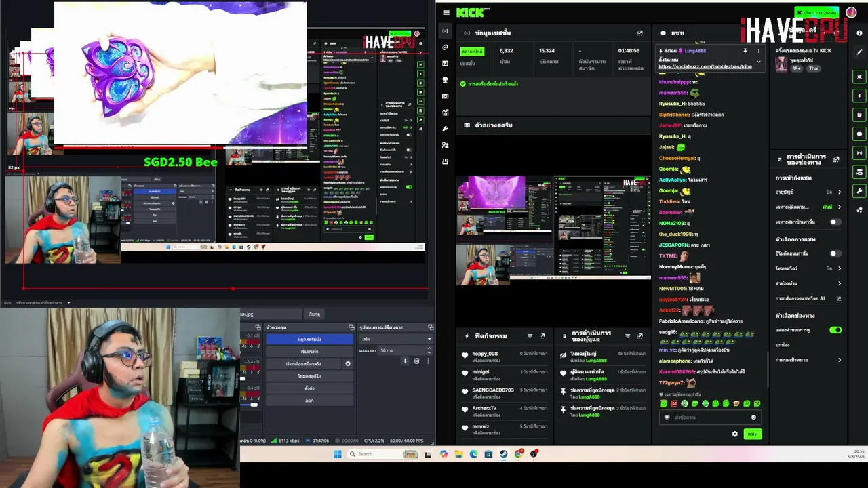Click the info icon in Kick's right sidebar
This screenshot has width=868, height=488.
point(859,33)
